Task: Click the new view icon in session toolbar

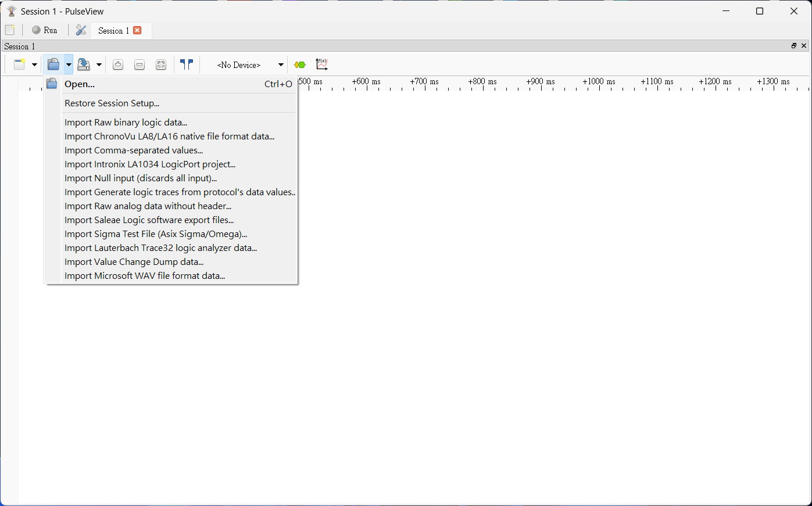Action: click(x=20, y=64)
